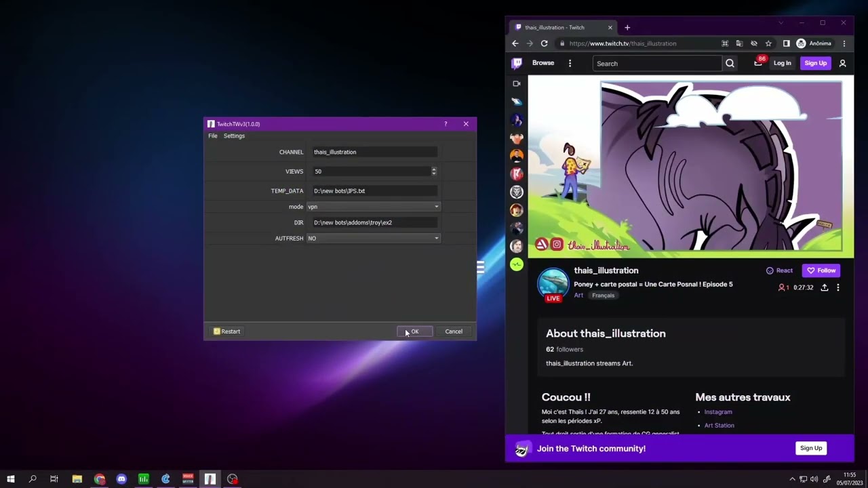The width and height of the screenshot is (868, 488).
Task: Click browser back arrow
Action: [x=515, y=43]
